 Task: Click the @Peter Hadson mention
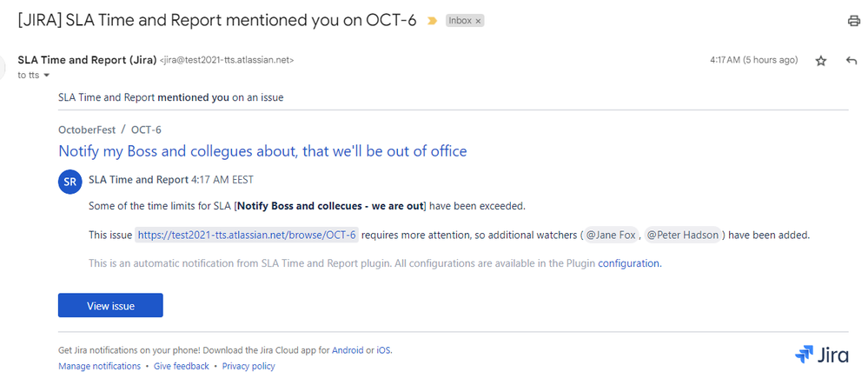[x=683, y=235]
